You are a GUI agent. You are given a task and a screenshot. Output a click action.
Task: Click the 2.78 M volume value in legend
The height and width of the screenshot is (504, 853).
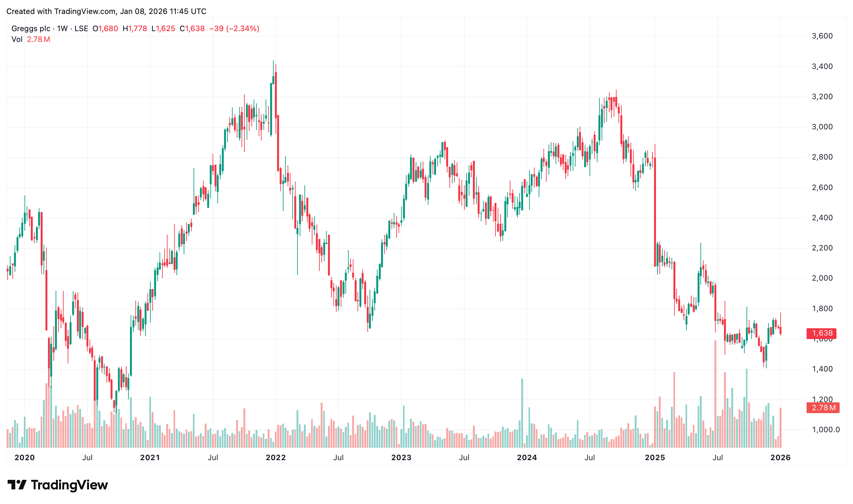point(38,39)
